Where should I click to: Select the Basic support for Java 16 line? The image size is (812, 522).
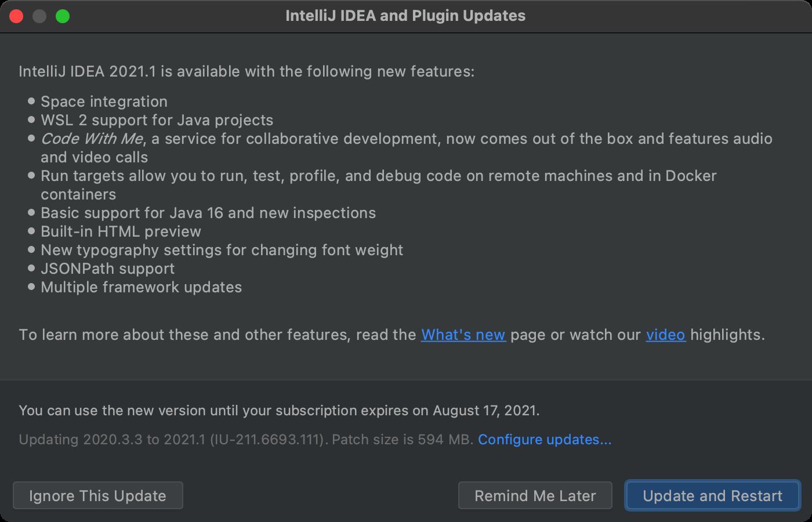coord(208,213)
